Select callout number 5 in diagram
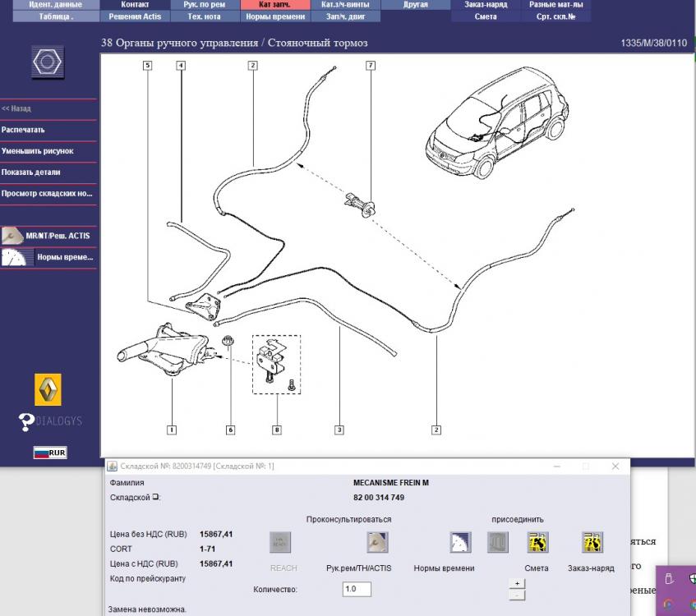The height and width of the screenshot is (616, 696). (x=147, y=66)
